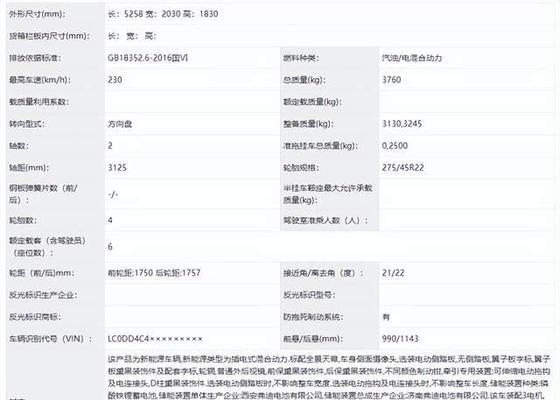Click the 整备质量 value 3130,3245
This screenshot has width=560, height=400.
[x=402, y=124]
